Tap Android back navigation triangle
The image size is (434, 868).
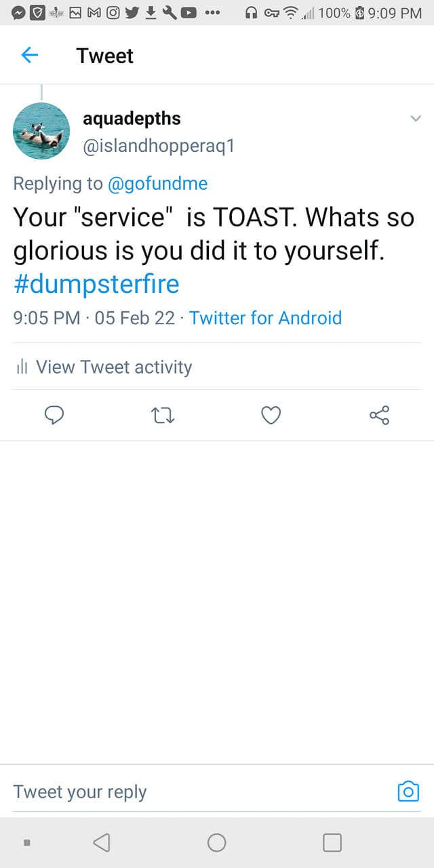pos(102,842)
